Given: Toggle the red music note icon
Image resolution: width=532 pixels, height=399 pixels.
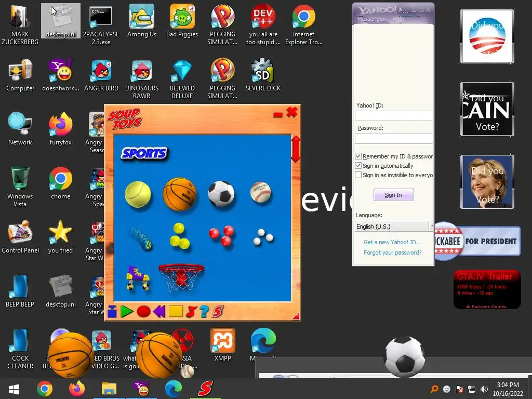Looking at the screenshot, I should coord(192,311).
